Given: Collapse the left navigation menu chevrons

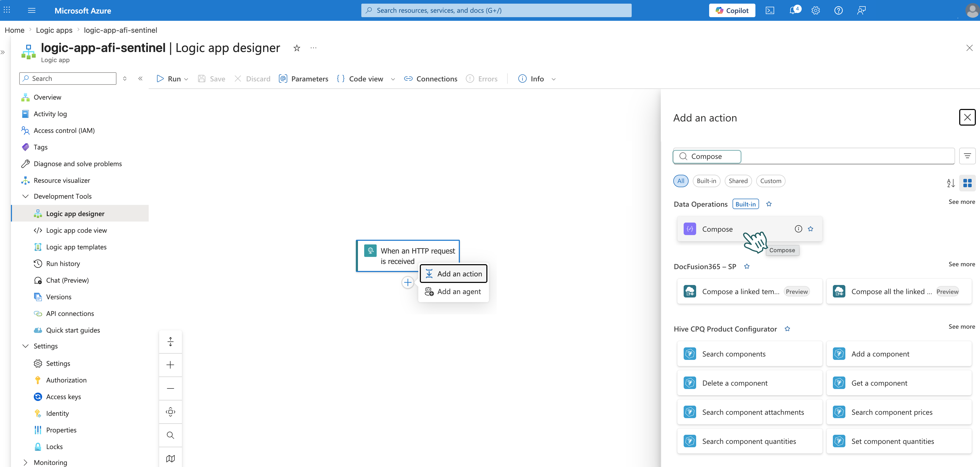Looking at the screenshot, I should coord(140,79).
